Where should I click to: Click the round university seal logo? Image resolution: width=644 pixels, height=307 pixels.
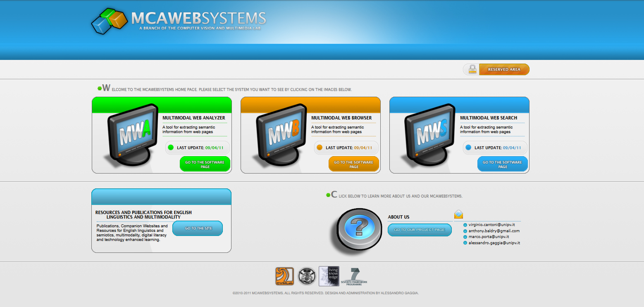307,276
